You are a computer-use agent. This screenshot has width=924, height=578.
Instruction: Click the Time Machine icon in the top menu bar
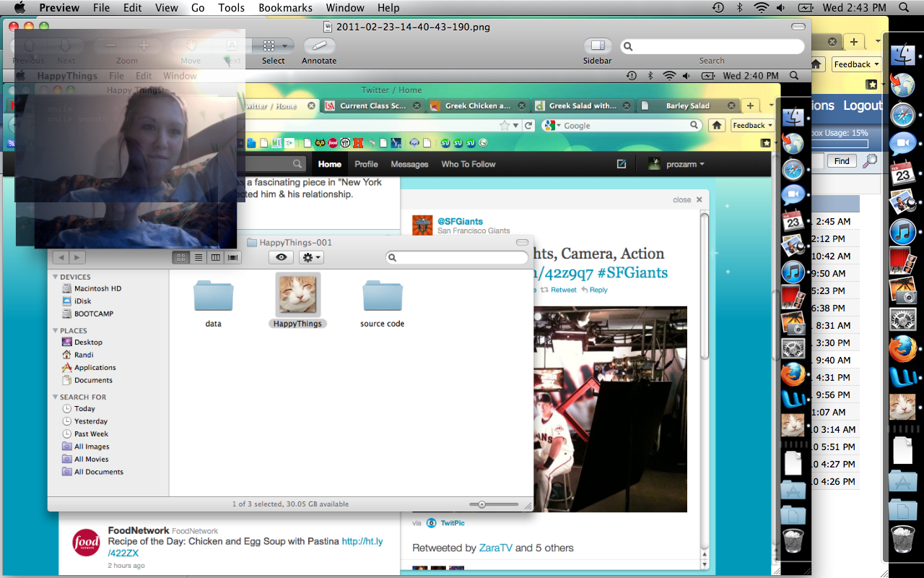pos(718,8)
